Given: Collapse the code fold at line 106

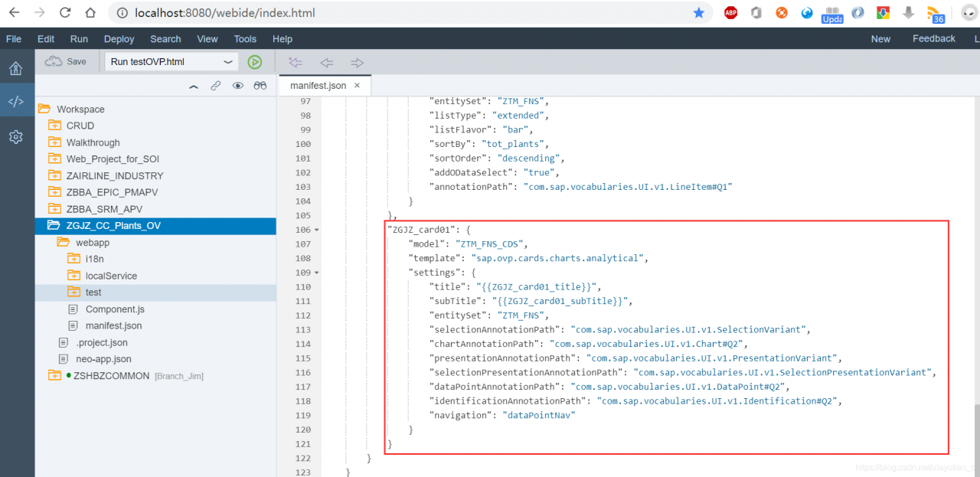Looking at the screenshot, I should point(317,230).
